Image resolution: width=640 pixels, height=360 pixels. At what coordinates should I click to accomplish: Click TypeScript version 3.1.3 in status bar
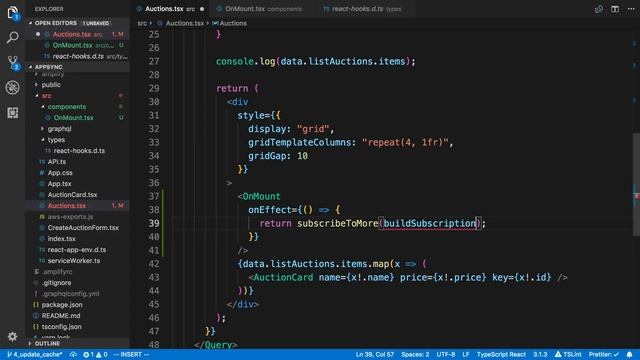[x=540, y=354]
